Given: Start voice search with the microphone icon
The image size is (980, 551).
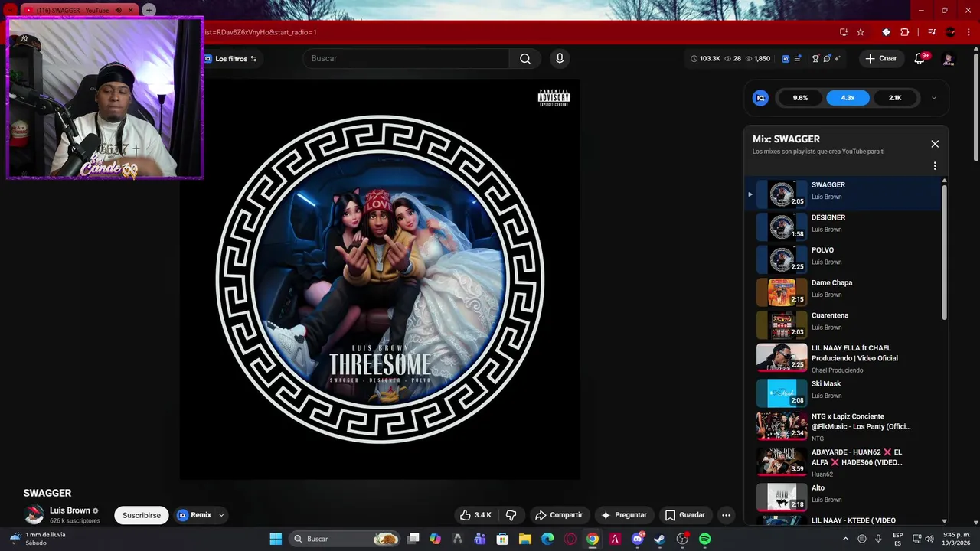Looking at the screenshot, I should pos(560,59).
